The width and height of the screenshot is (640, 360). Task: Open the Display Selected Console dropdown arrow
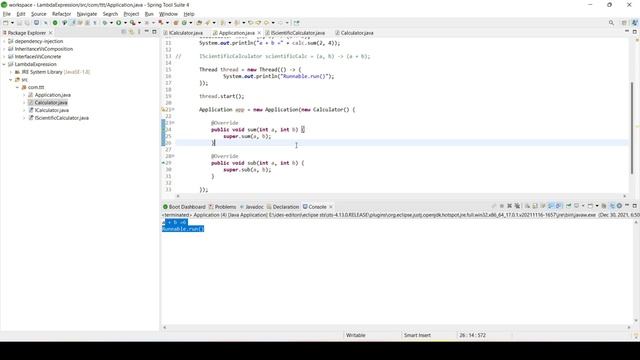click(x=583, y=206)
